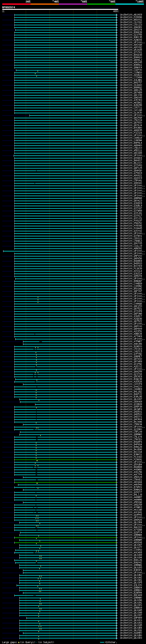Open hit UniRef100_C6JSG0
Viewport: 146px width, 644px height.
point(131,22)
